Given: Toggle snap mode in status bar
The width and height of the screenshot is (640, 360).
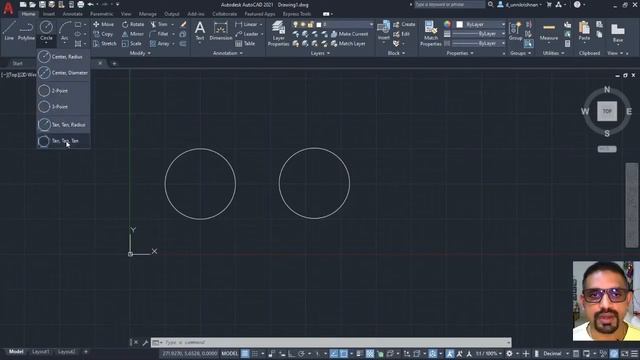Looking at the screenshot, I should click(255, 353).
